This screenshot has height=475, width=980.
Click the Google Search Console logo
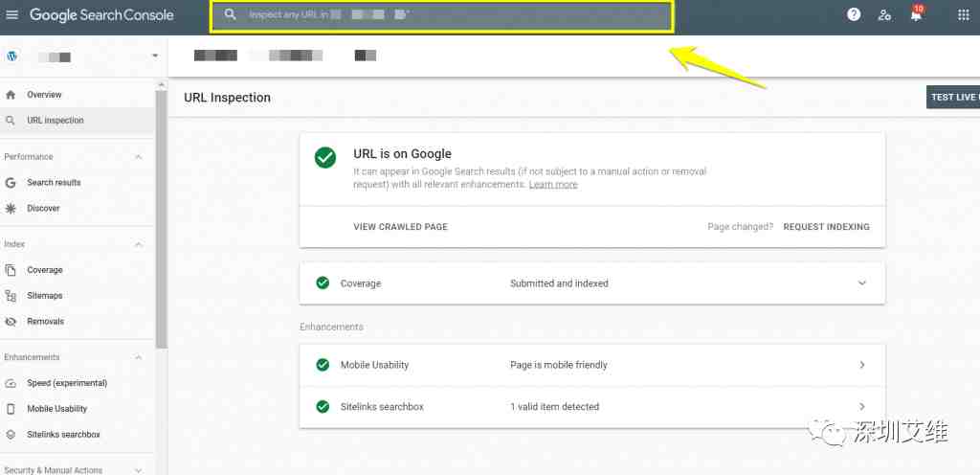pyautogui.click(x=101, y=15)
